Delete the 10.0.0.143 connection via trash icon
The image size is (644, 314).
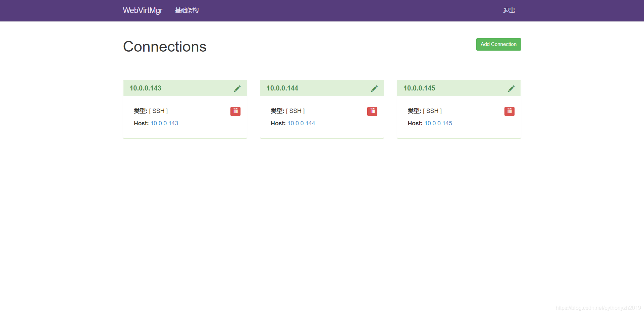[x=235, y=111]
